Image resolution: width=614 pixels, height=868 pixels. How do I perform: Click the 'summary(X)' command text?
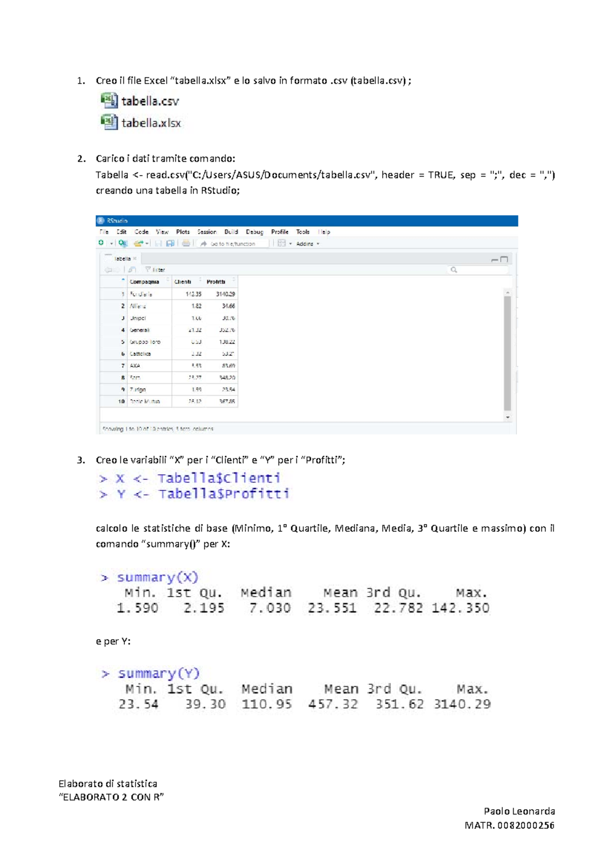pos(158,577)
